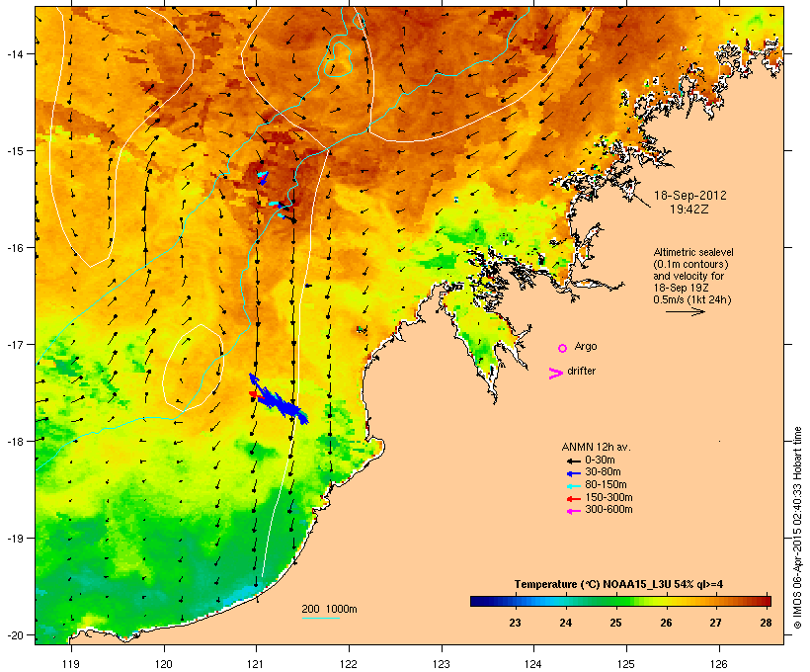Click the blue 30-80m arrow in ANMN legend
The image size is (810, 672).
[x=573, y=473]
